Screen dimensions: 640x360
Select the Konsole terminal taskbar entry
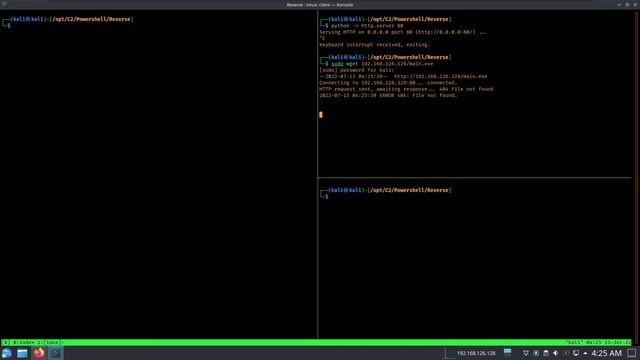pyautogui.click(x=56, y=353)
